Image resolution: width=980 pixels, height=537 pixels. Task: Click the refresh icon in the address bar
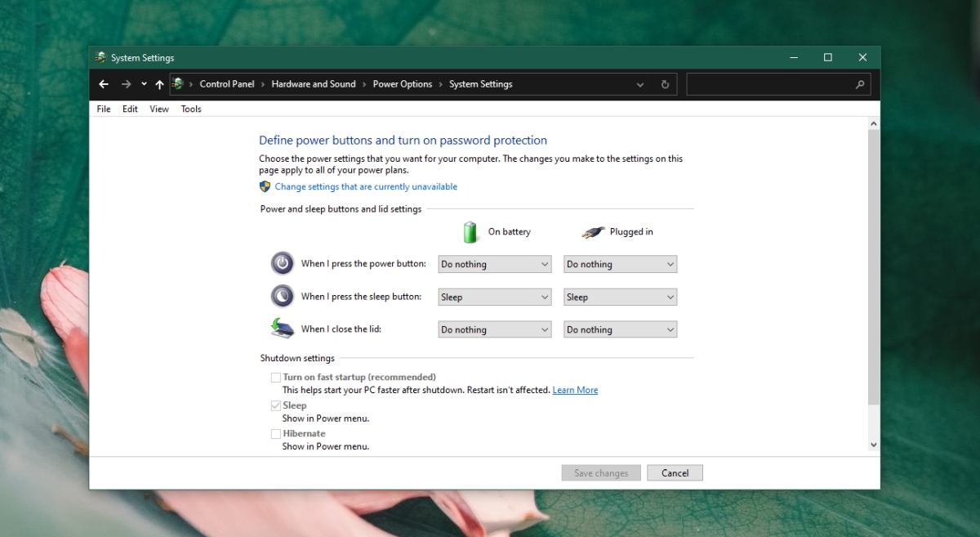tap(665, 84)
